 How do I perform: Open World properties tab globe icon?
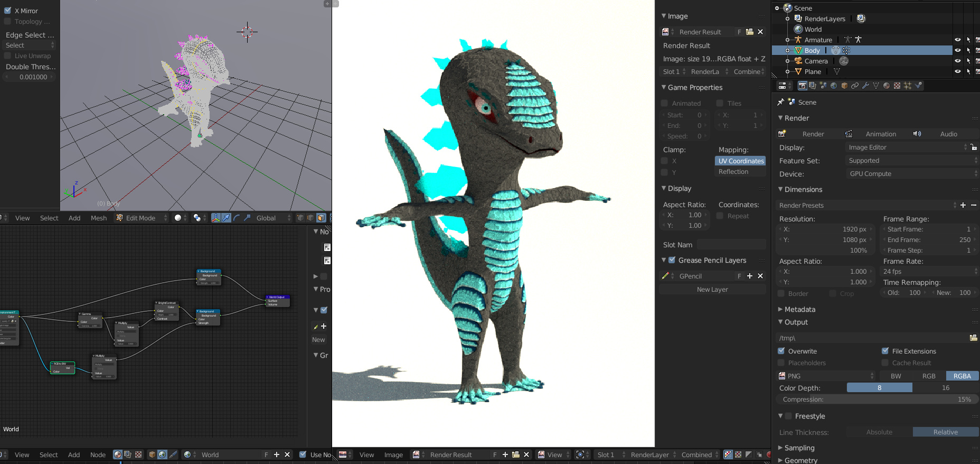coord(834,86)
